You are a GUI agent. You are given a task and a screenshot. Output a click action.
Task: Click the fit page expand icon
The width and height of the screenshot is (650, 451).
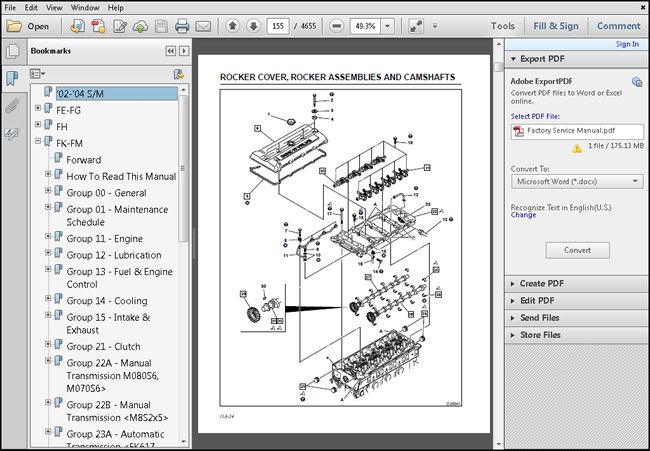click(416, 26)
